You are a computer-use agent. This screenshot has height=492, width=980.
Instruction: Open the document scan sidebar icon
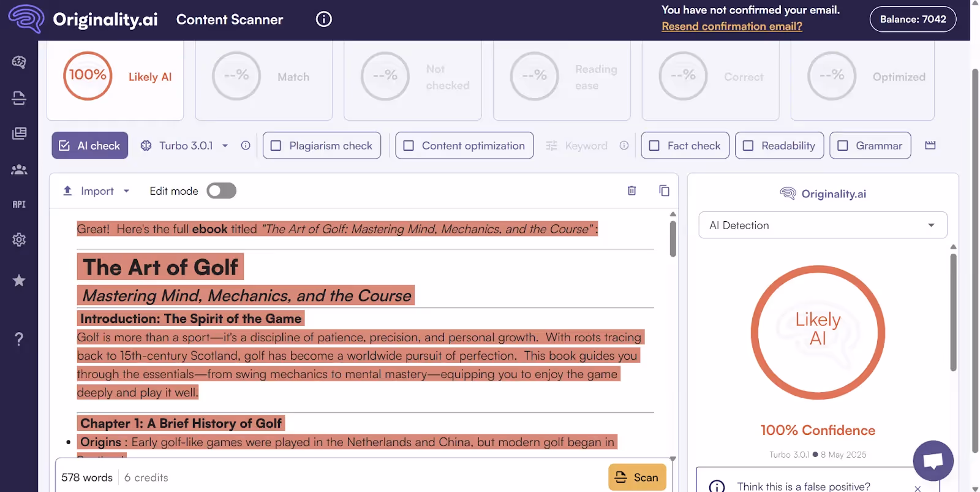(x=19, y=98)
